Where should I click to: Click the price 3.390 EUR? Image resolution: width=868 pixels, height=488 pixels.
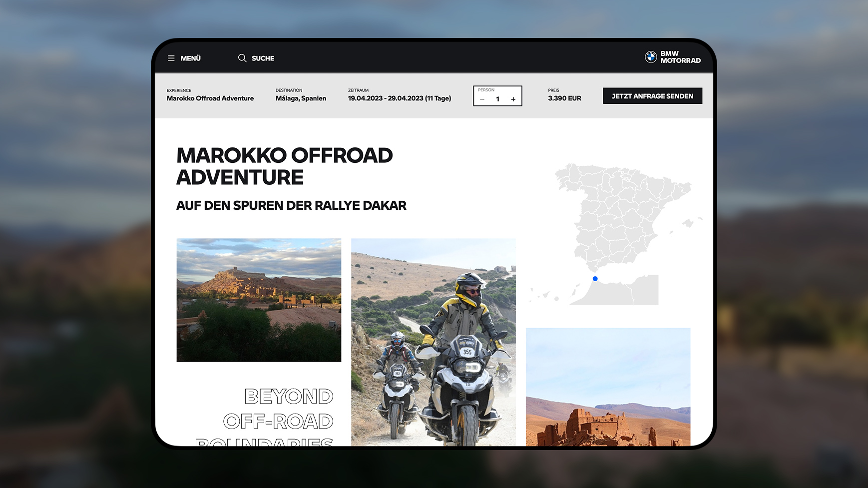[564, 98]
